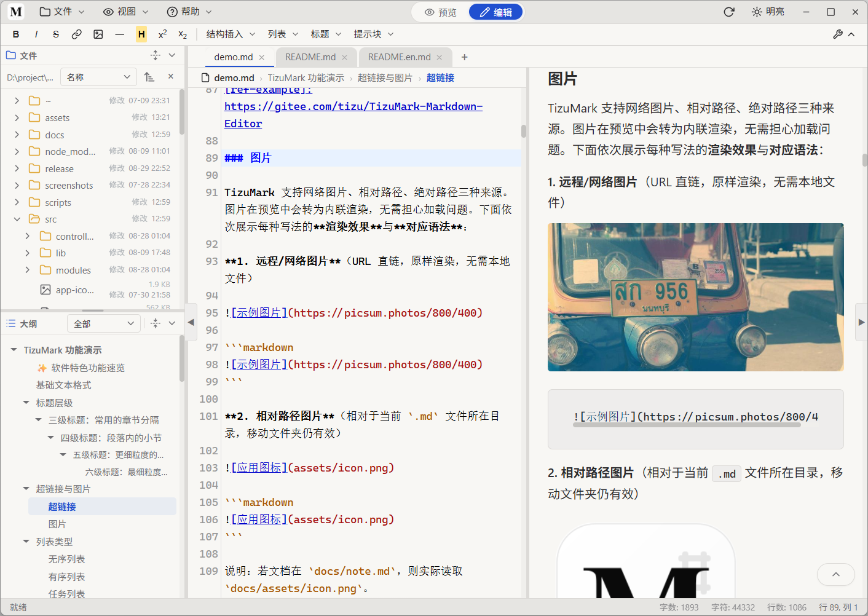Toggle the highlight H tool
Image resolution: width=868 pixels, height=616 pixels.
[141, 34]
